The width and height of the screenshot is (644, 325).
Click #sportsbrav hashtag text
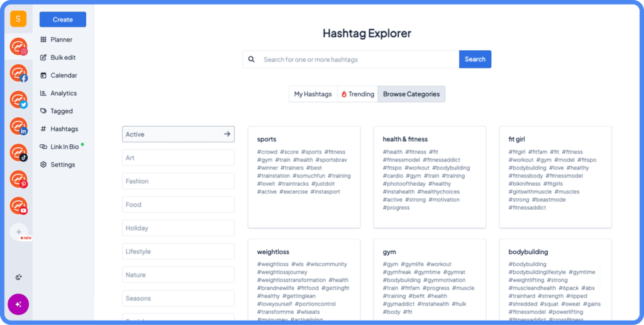(331, 160)
